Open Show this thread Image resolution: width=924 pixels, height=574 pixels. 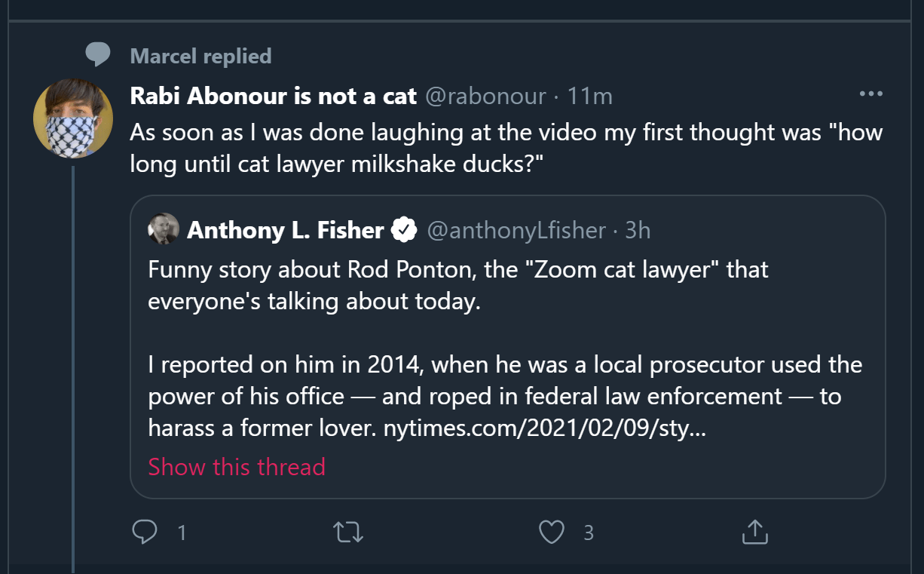click(236, 467)
